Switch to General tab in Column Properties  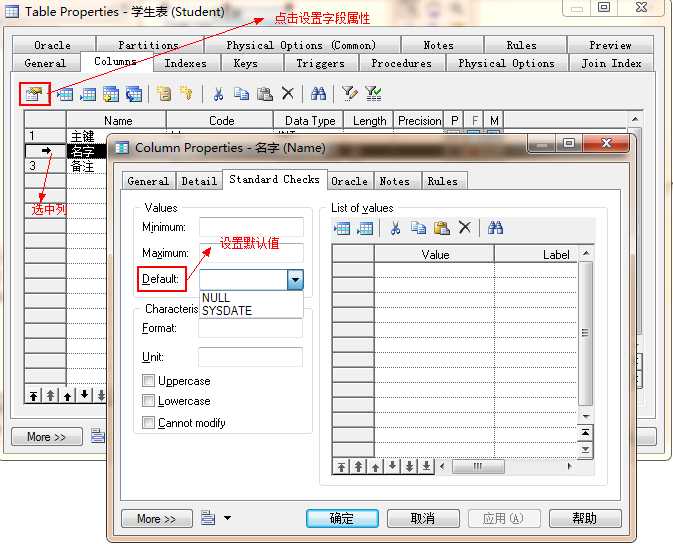(148, 181)
